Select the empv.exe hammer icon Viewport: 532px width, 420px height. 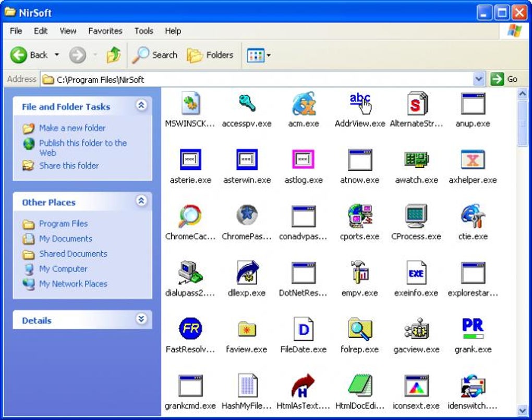coord(360,272)
